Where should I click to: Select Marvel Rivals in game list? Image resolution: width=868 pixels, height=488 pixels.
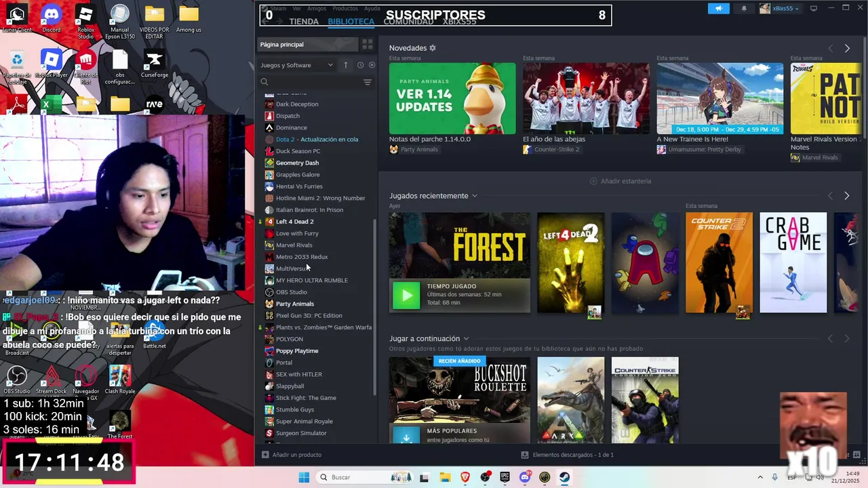click(294, 245)
